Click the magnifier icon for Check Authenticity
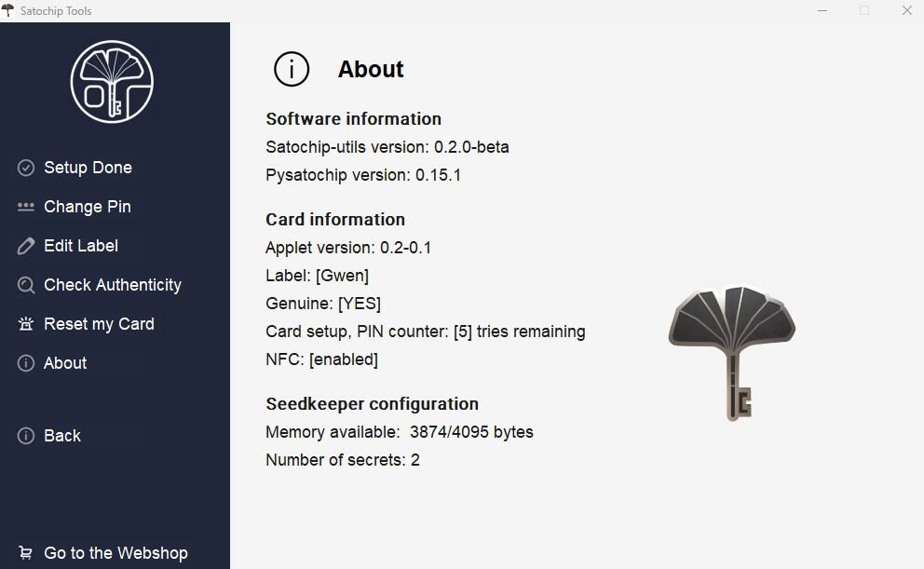Viewport: 924px width, 569px height. point(26,285)
